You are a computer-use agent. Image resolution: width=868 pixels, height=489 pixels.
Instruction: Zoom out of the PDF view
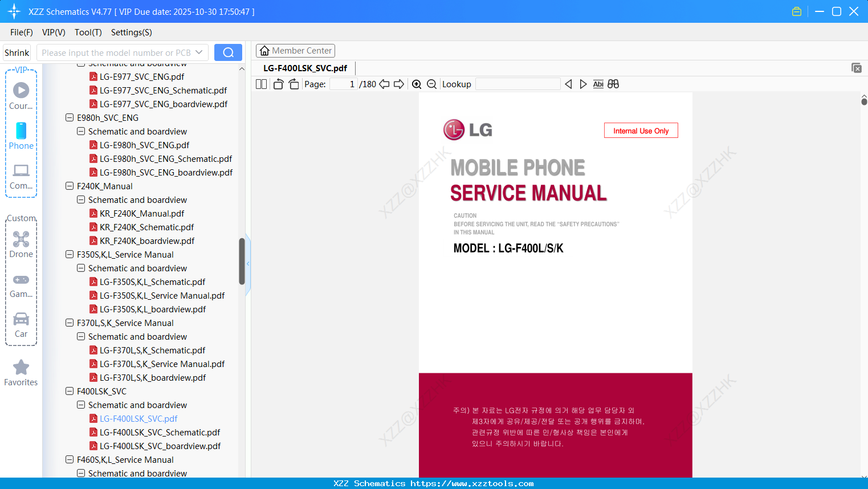coord(431,84)
